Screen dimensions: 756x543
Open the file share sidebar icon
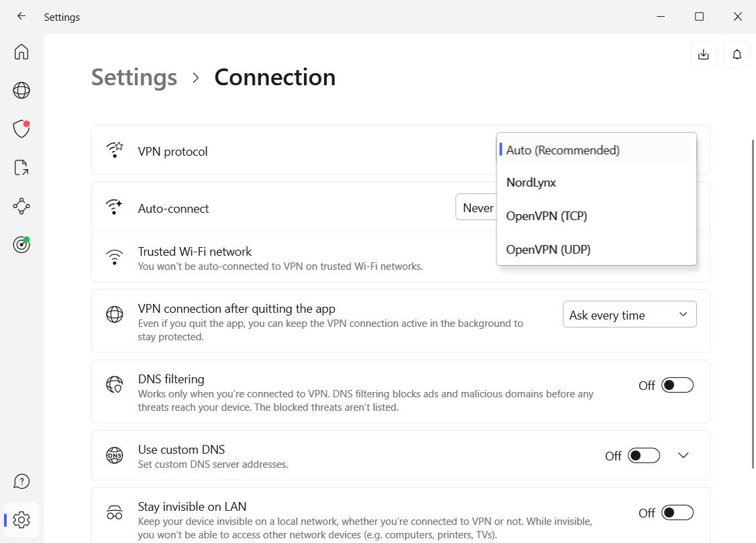(21, 168)
